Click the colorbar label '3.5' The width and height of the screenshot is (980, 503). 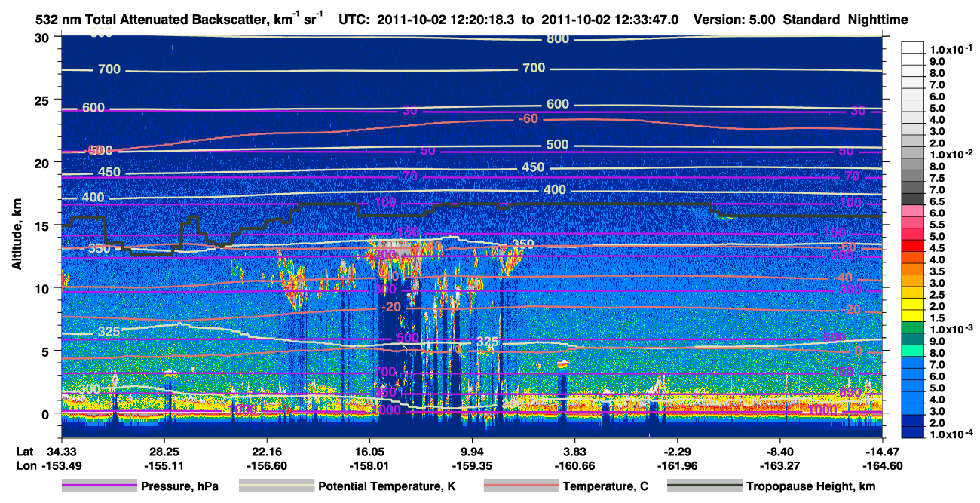pos(937,271)
